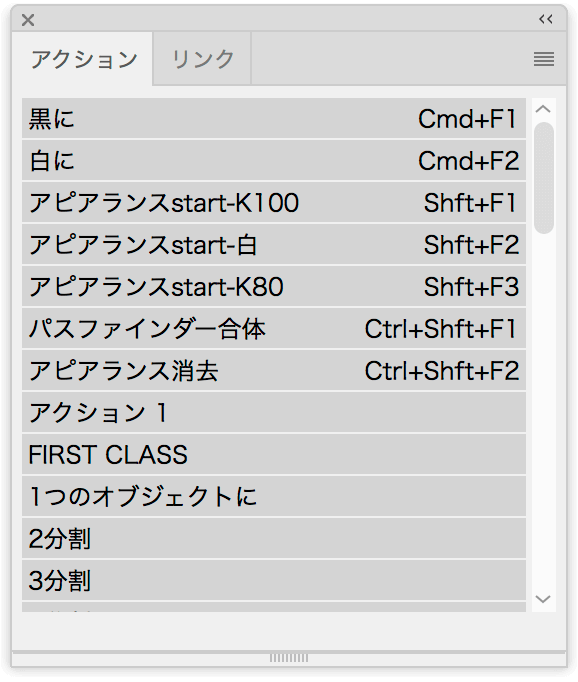Click the scrollbar up arrow
The width and height of the screenshot is (578, 682).
pos(543,109)
